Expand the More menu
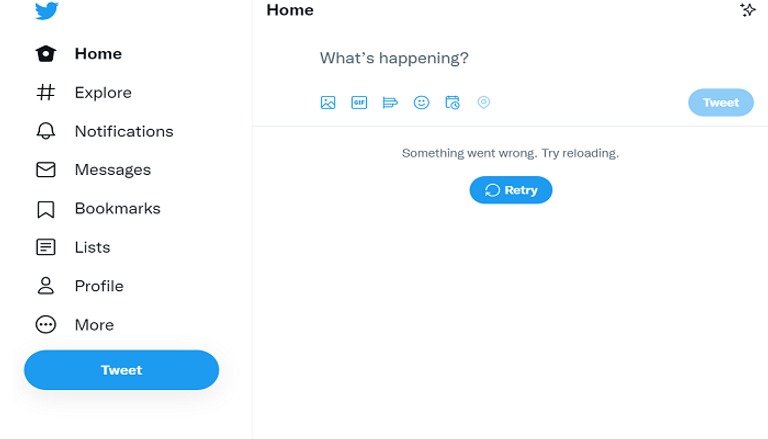Viewport: 768px width, 439px height. click(94, 325)
